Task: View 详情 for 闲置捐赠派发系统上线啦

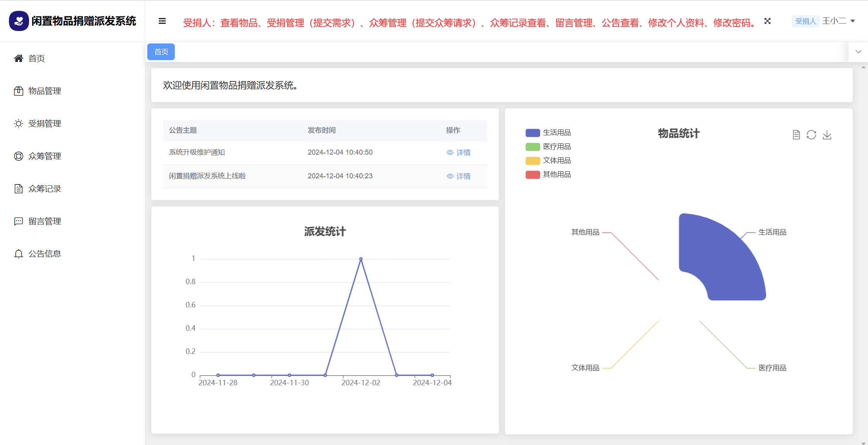Action: click(x=459, y=176)
